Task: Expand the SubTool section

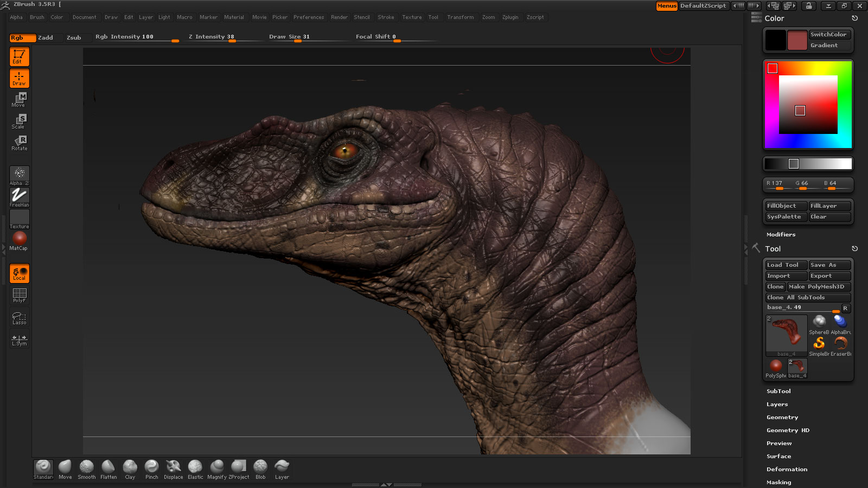Action: [778, 391]
